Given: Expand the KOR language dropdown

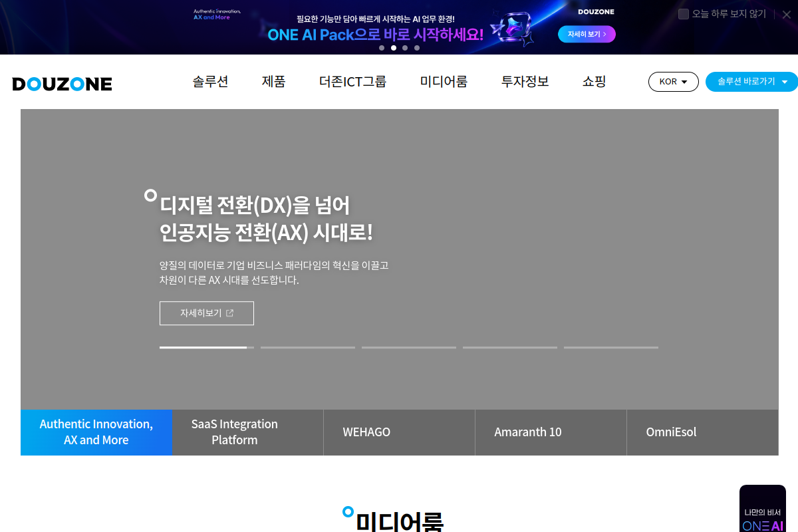Looking at the screenshot, I should pyautogui.click(x=674, y=82).
